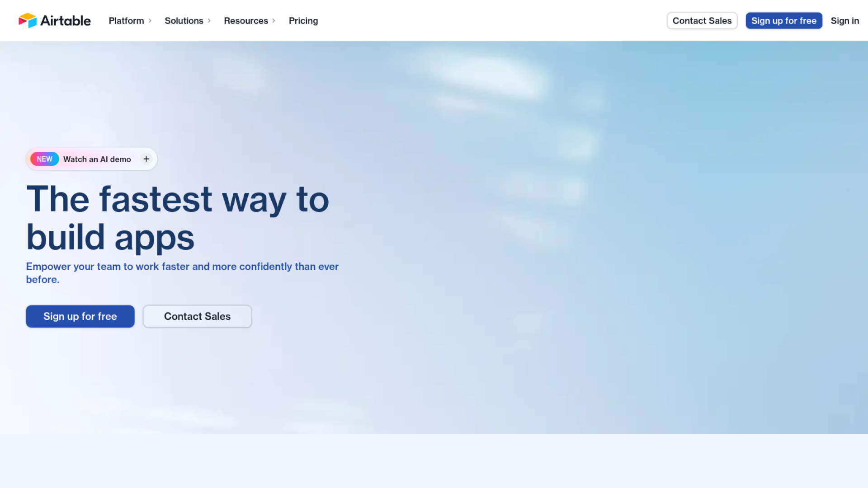This screenshot has height=488, width=868.
Task: Select Resources in the navigation bar
Action: click(246, 21)
